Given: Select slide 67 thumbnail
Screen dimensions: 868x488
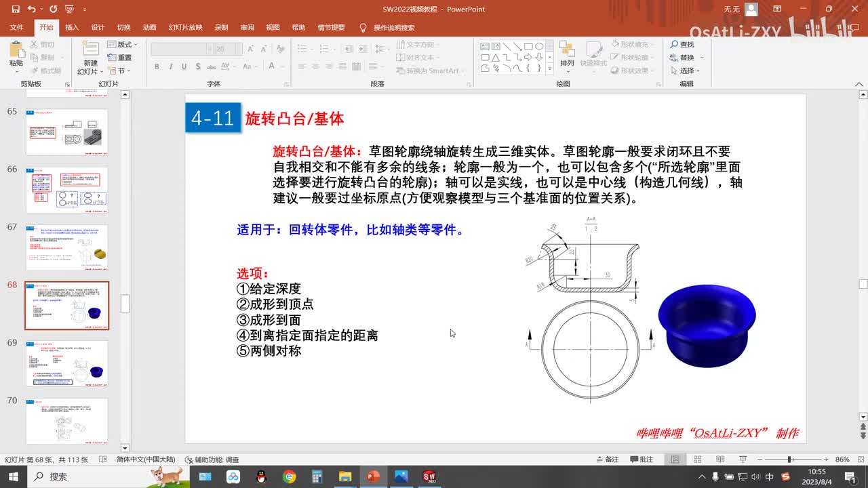Looking at the screenshot, I should (x=66, y=247).
